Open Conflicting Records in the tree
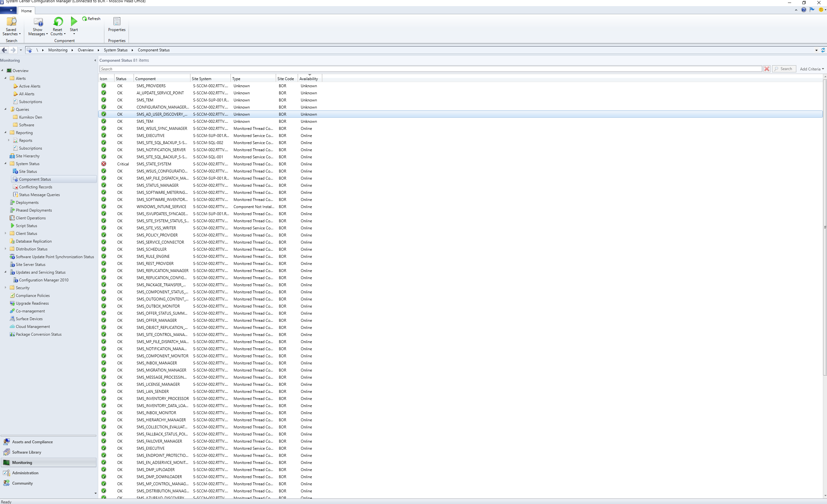827x504 pixels. coord(36,187)
